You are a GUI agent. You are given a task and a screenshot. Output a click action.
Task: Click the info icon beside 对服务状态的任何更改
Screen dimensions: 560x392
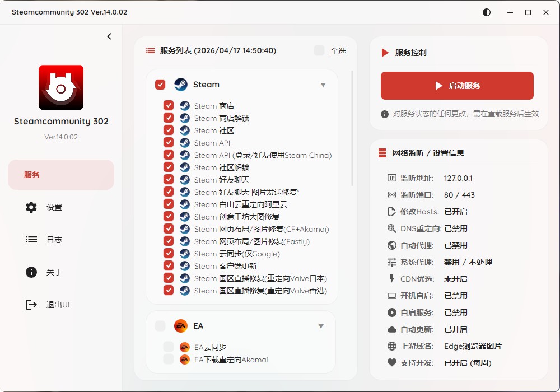pyautogui.click(x=385, y=114)
